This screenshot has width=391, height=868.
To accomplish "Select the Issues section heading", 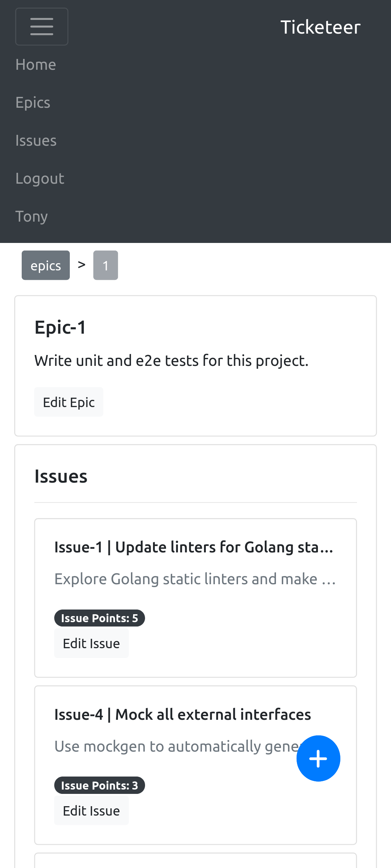I will (x=61, y=476).
